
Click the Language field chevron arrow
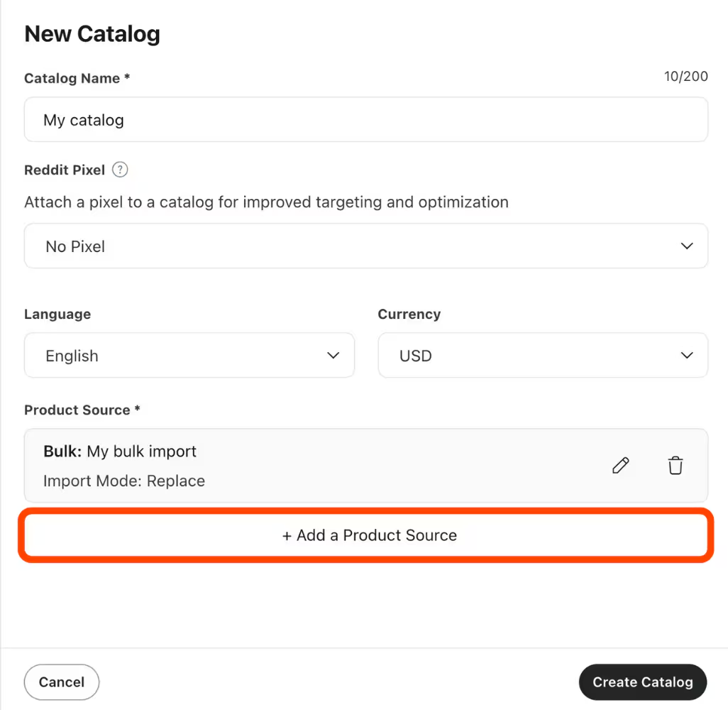pos(333,356)
